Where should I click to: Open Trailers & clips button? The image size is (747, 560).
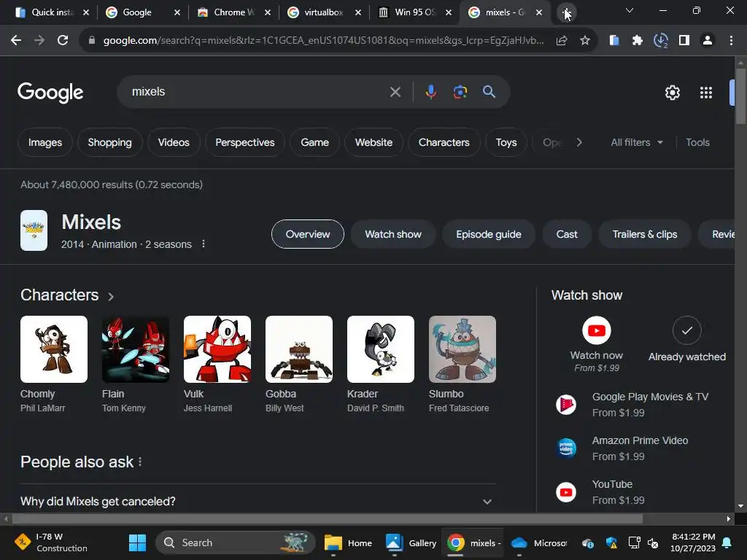click(x=645, y=234)
